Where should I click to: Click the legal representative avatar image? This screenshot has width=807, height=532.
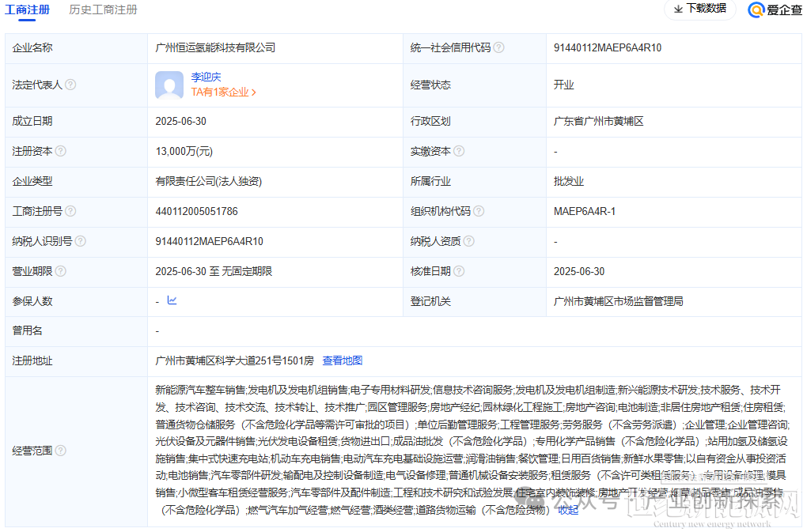tap(169, 85)
